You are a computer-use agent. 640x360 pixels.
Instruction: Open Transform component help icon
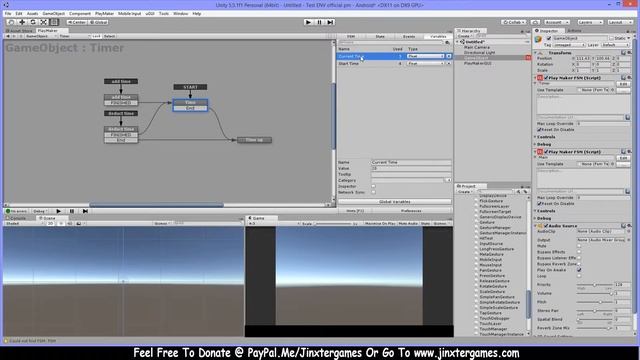[x=623, y=53]
